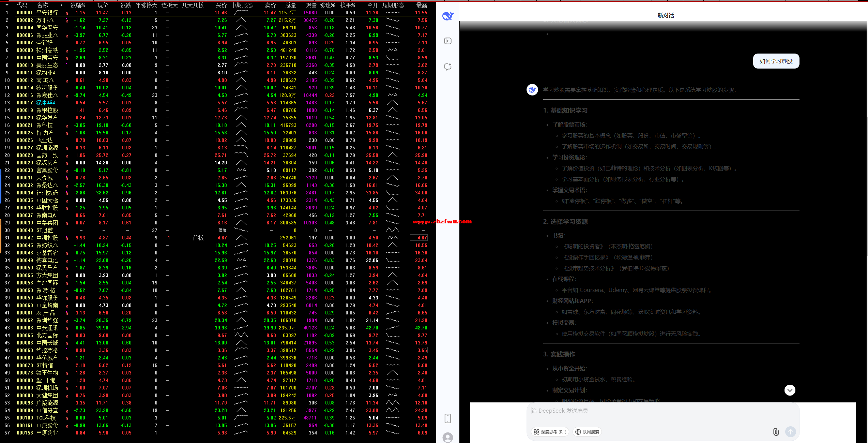Select stock row ST旭蓝
868x443 pixels.
pyautogui.click(x=217, y=230)
